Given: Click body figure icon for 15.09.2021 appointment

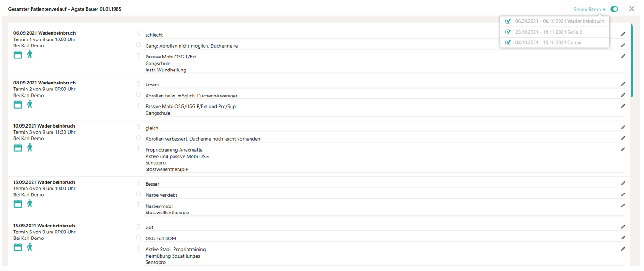Looking at the screenshot, I should (x=30, y=247).
